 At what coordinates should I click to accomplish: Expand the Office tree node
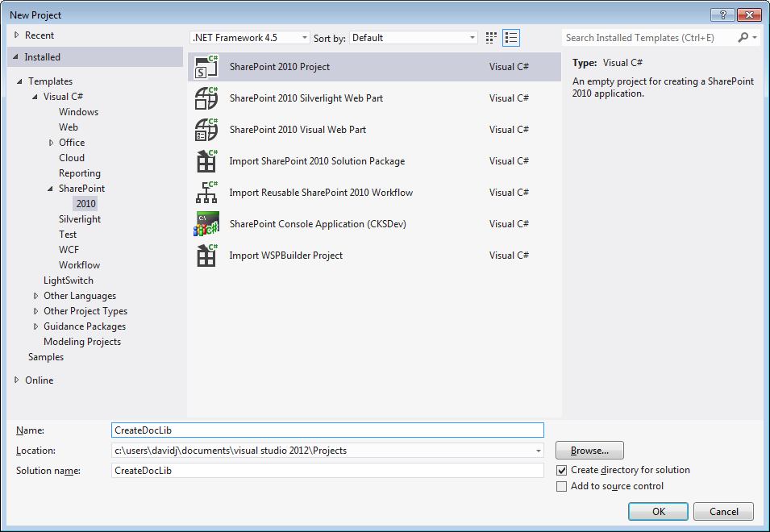tap(51, 143)
